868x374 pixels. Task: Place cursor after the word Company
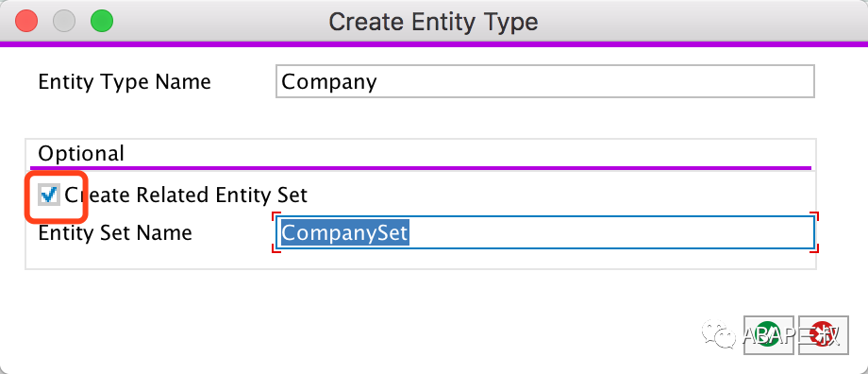(378, 82)
